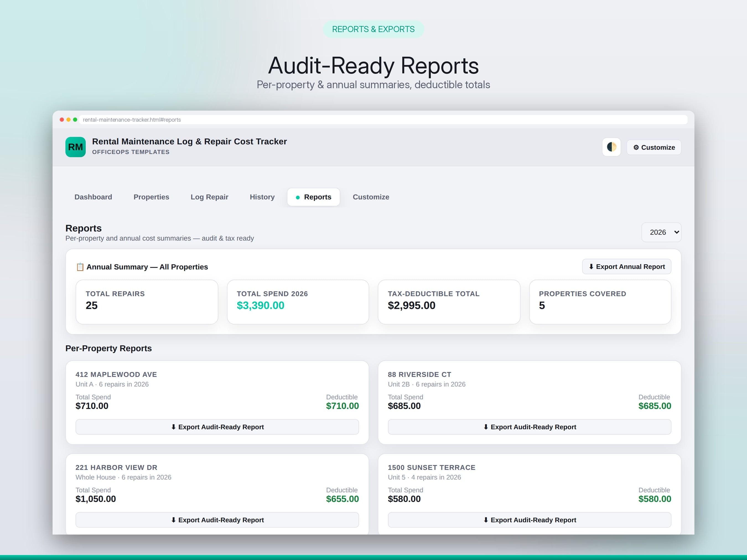This screenshot has width=747, height=560.
Task: Export audit-ready report for 1500 Sunset Terrace
Action: (x=530, y=520)
